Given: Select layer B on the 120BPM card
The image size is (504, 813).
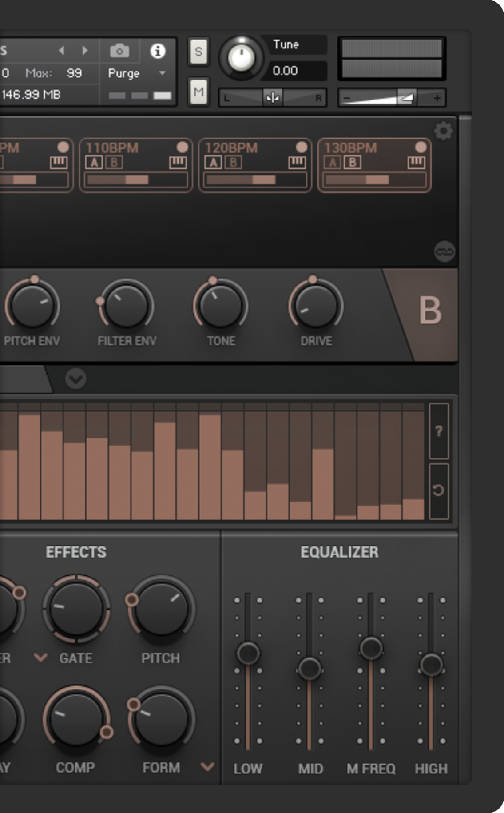Looking at the screenshot, I should (234, 163).
